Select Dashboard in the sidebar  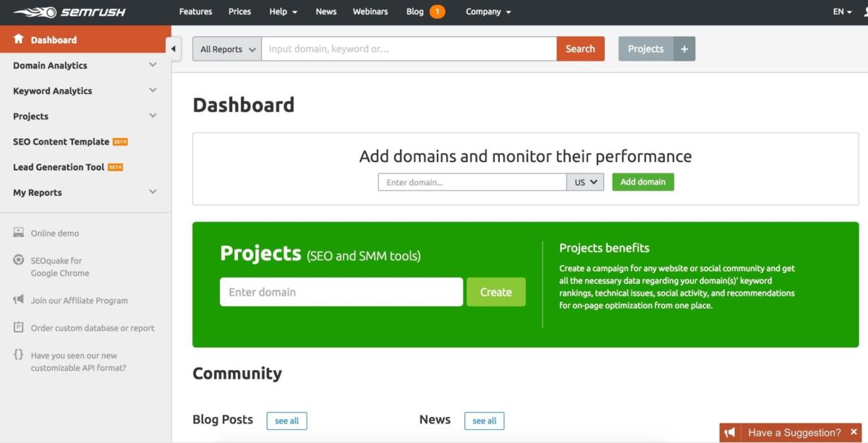85,40
